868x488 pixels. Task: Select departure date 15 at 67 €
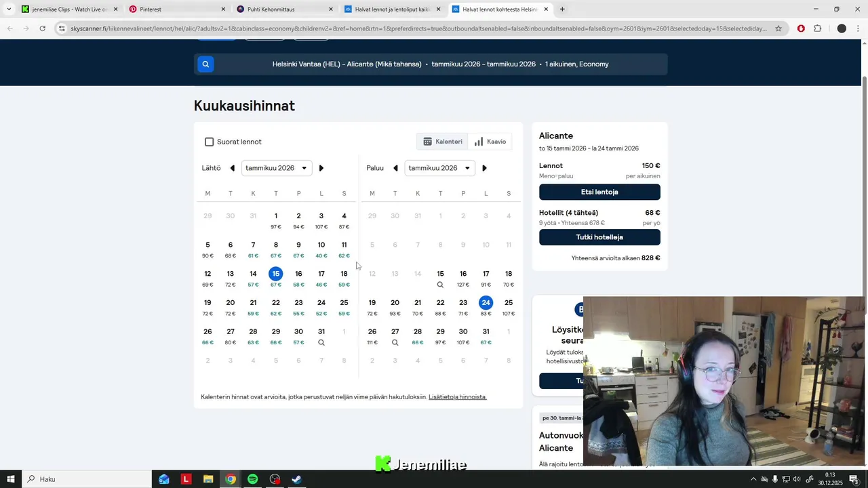pyautogui.click(x=276, y=278)
